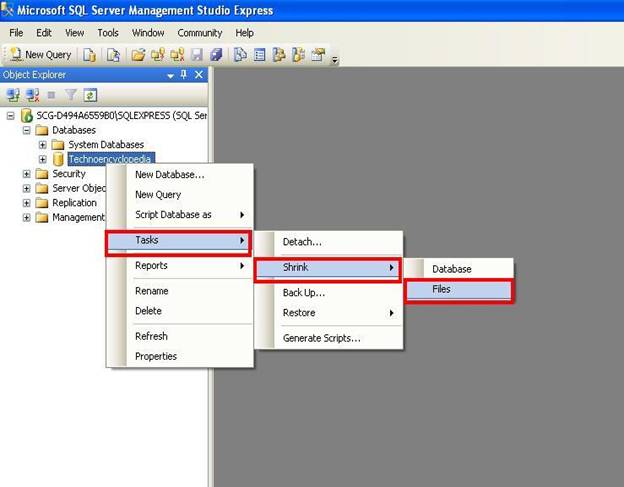Click the document-with-arrow query icon in toolbar
The width and height of the screenshot is (624, 487).
pos(113,55)
